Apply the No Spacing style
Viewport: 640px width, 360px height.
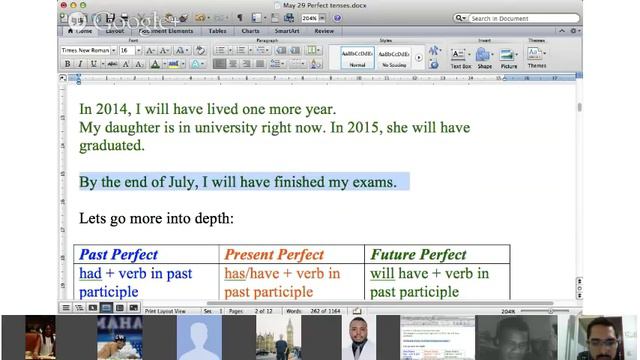point(394,58)
